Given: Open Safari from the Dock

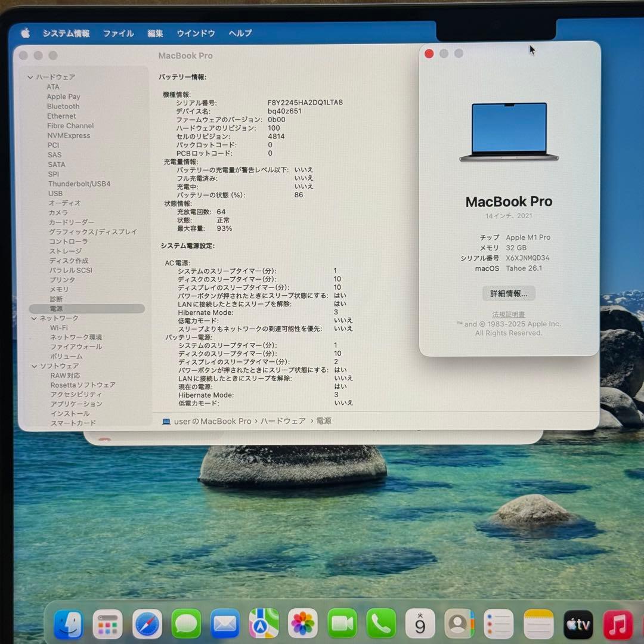Looking at the screenshot, I should click(x=147, y=624).
